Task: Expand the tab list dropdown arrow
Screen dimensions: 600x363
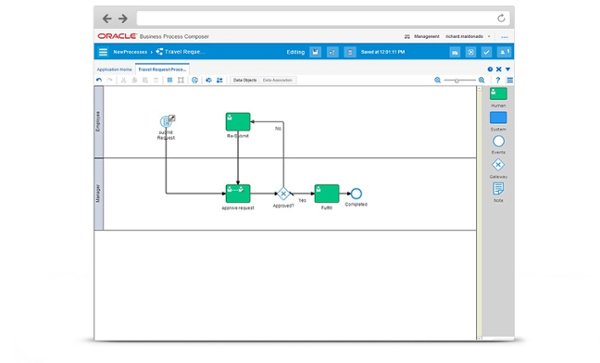Action: tap(508, 69)
